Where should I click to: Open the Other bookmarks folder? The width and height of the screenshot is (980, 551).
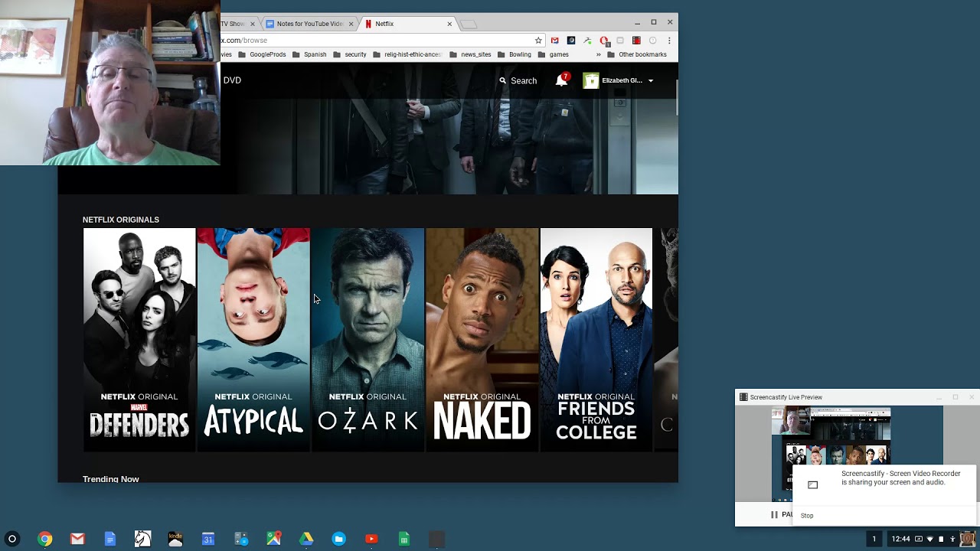(x=637, y=54)
